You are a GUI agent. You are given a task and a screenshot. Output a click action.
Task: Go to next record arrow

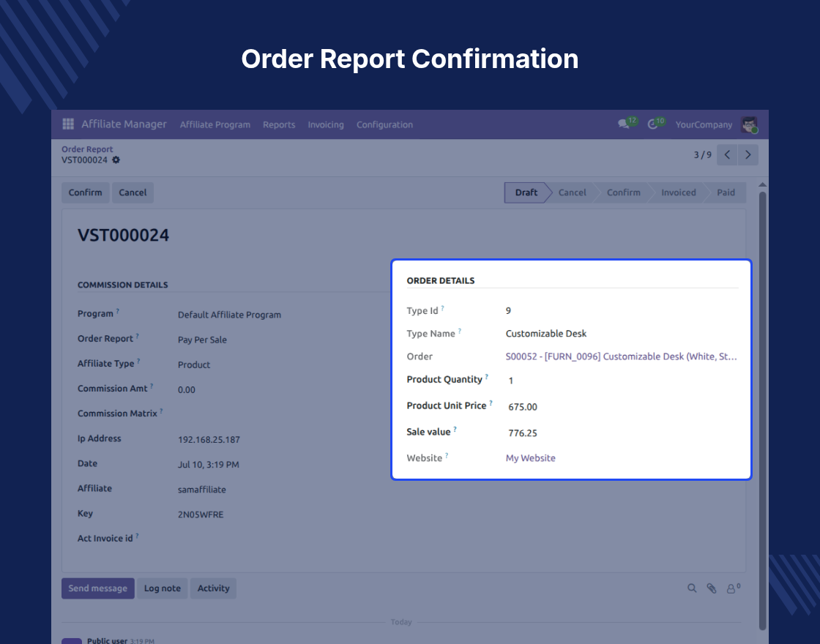tap(748, 154)
